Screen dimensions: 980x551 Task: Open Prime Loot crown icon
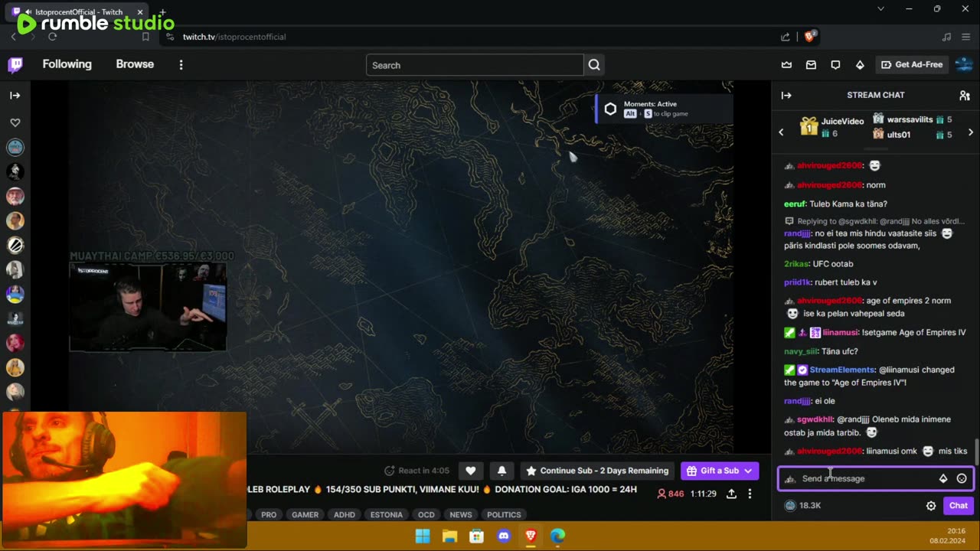coord(786,65)
